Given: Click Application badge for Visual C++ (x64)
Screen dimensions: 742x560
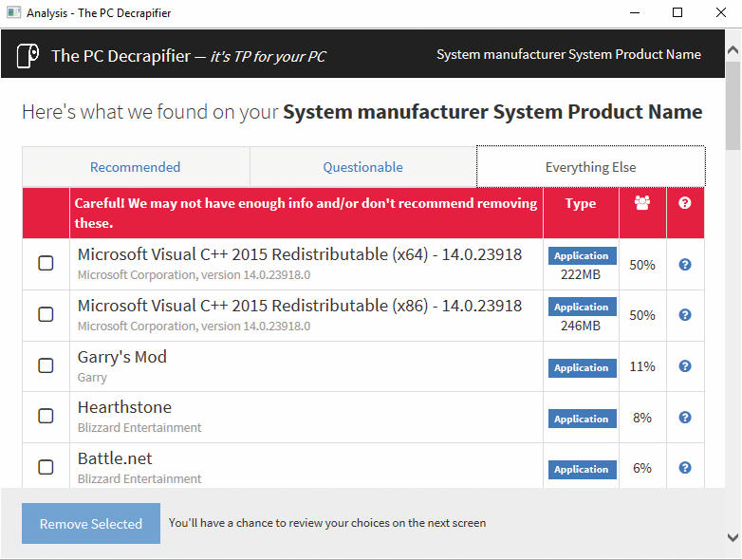Looking at the screenshot, I should click(582, 255).
